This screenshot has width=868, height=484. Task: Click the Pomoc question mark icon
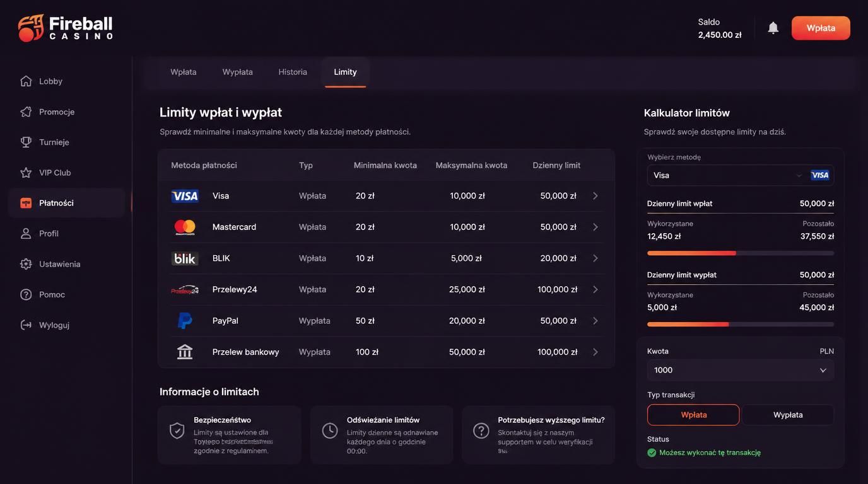click(26, 294)
